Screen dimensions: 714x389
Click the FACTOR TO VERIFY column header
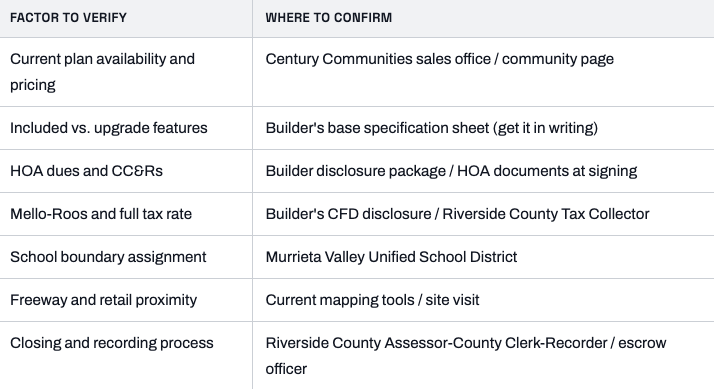click(x=68, y=18)
